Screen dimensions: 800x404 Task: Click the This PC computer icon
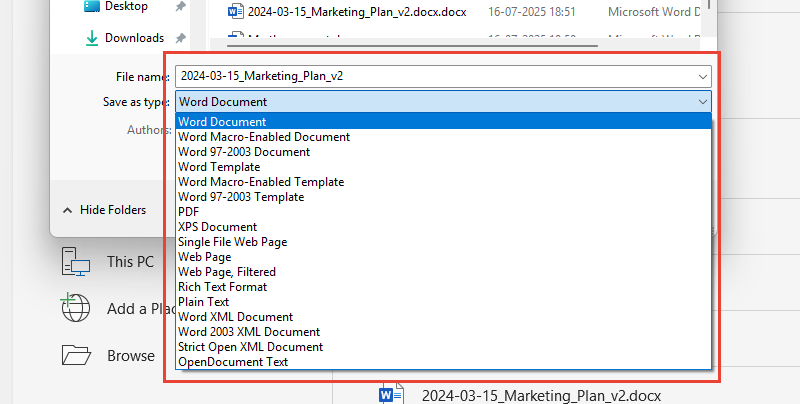76,262
